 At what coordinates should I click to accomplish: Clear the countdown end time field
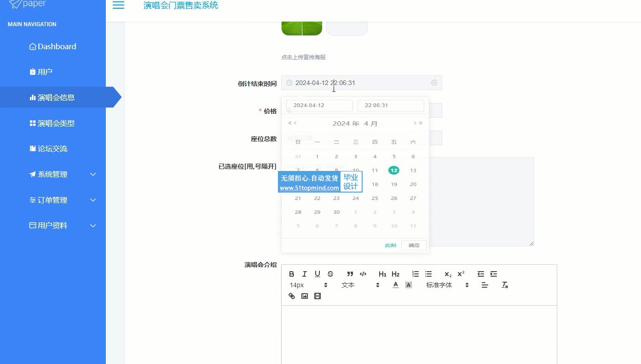434,83
